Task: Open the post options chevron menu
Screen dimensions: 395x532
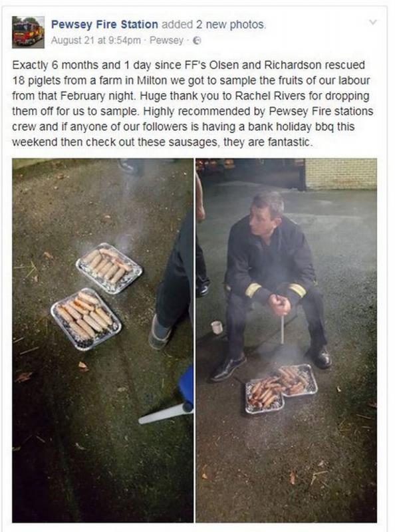Action: pos(373,23)
